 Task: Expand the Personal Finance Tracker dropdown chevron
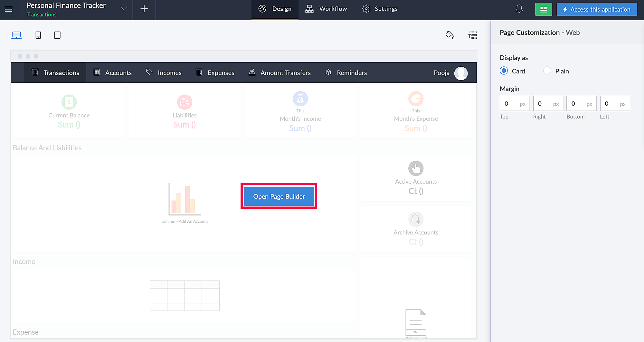click(124, 8)
